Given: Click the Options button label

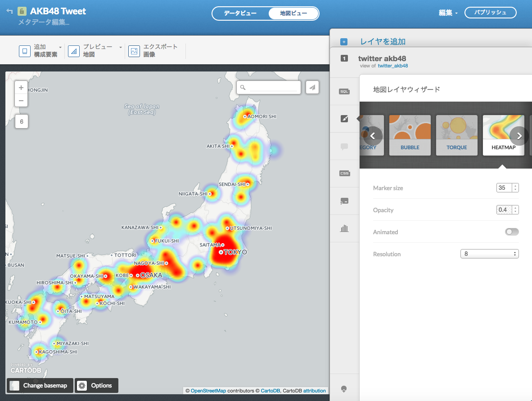Looking at the screenshot, I should click(x=101, y=386).
